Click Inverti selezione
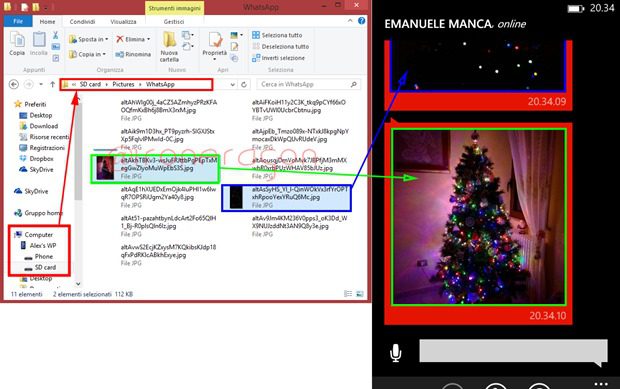 278,58
